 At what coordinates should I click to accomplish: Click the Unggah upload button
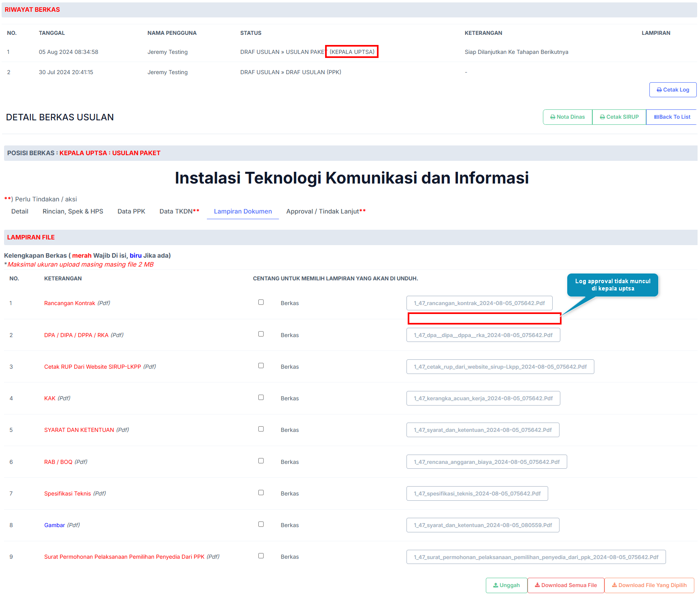coord(506,585)
